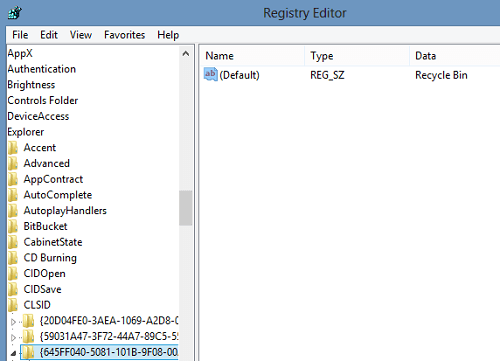Viewport: 500px width, 361px height.
Task: Select the AutoComplete key label
Action: tap(58, 195)
